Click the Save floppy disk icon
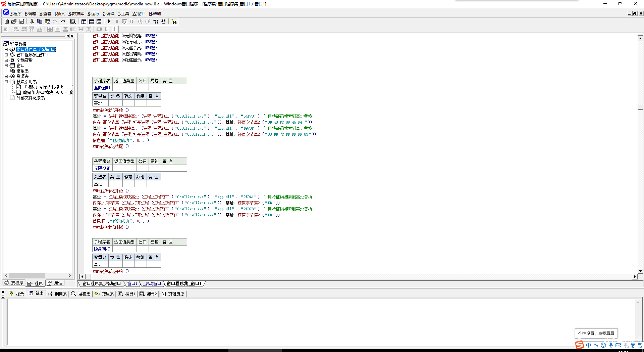 tap(21, 21)
